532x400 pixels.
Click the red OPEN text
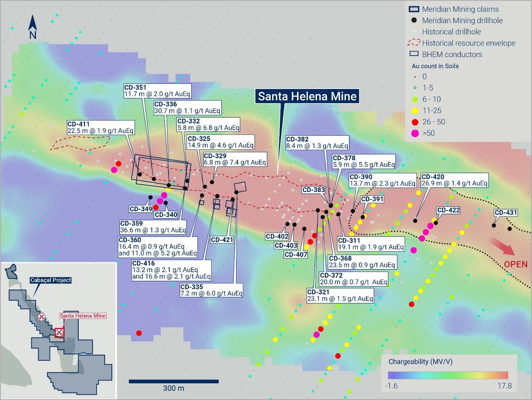click(x=515, y=264)
